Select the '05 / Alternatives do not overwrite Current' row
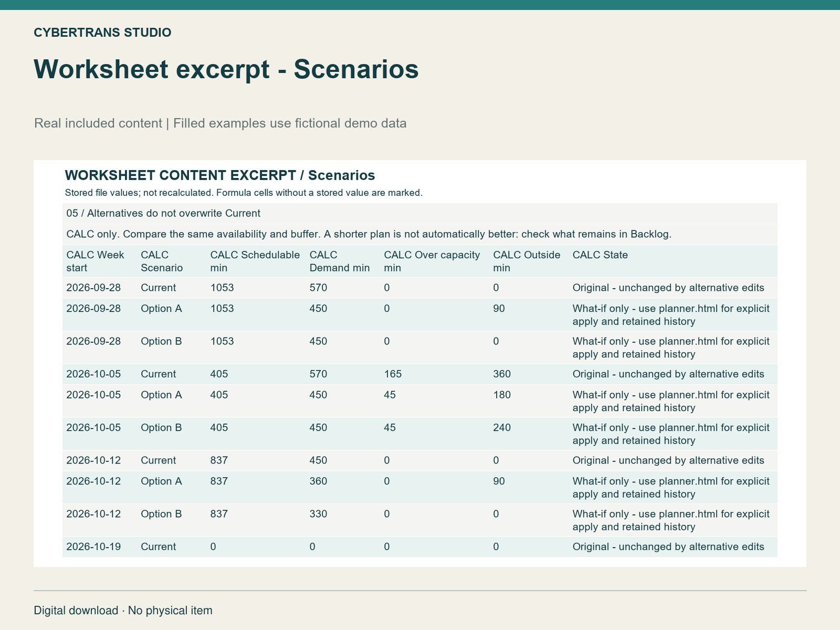Image resolution: width=840 pixels, height=630 pixels. [x=420, y=214]
